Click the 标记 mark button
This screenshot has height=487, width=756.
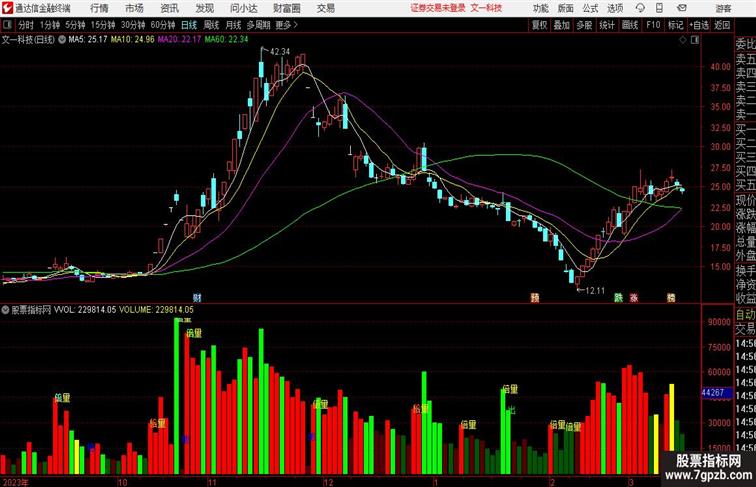pyautogui.click(x=675, y=25)
